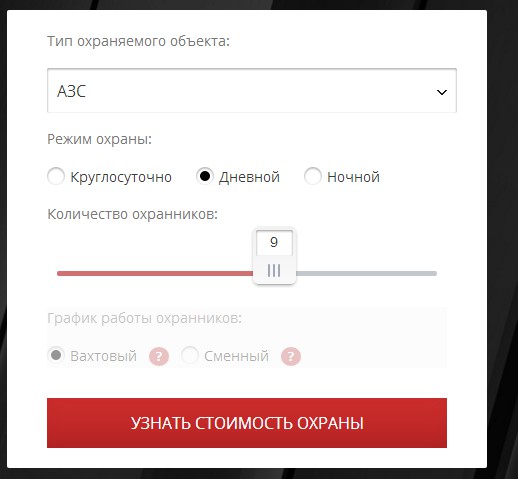The height and width of the screenshot is (479, 518).
Task: Choose the Вахтовый schedule radio button
Action: tap(56, 355)
